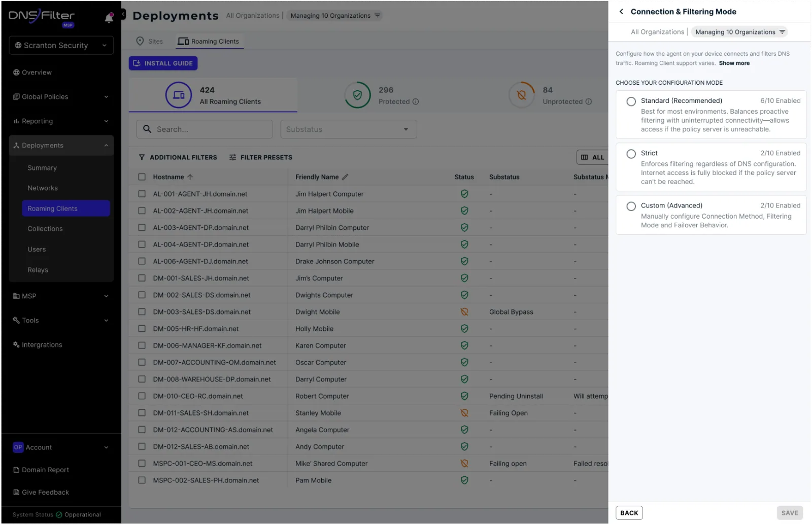
Task: Check the MSPC-002-SALES-PH.domain.net row checkbox
Action: (x=142, y=480)
